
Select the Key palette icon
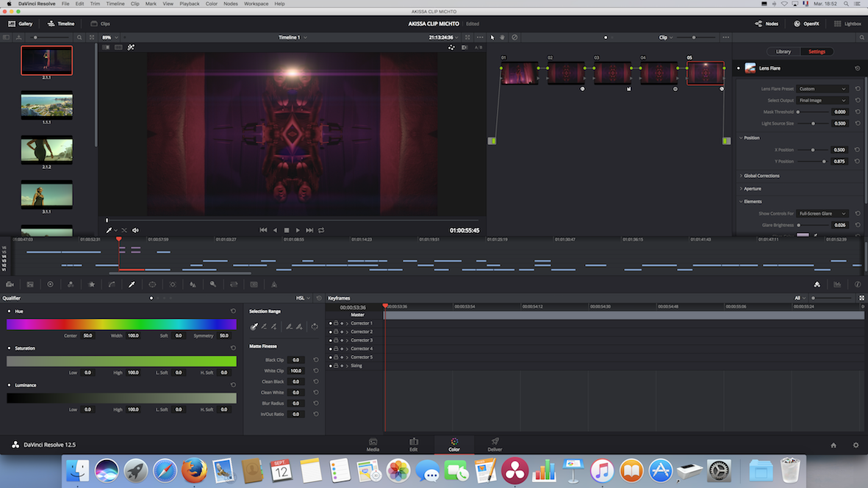(213, 284)
